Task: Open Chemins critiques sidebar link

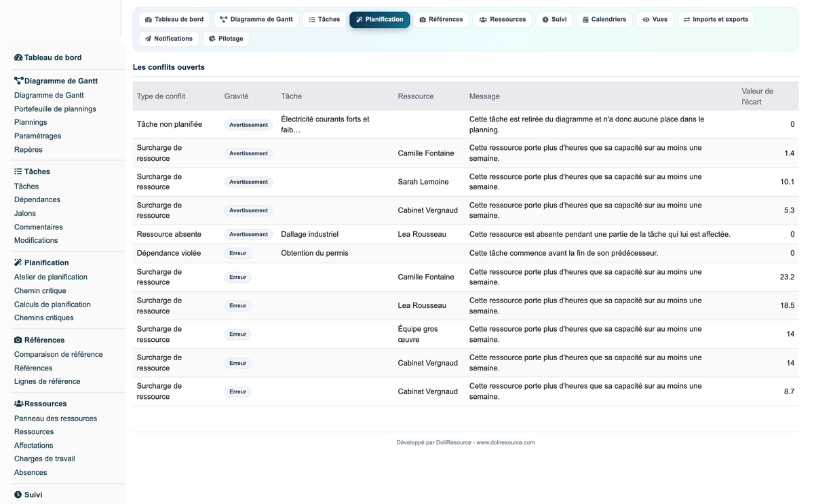Action: point(44,317)
